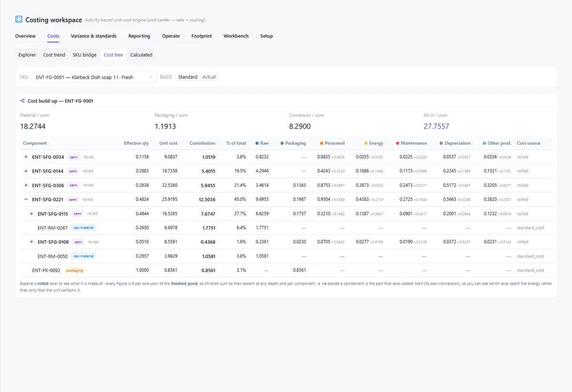572x392 pixels.
Task: Click the purple Depreciation legend swatch
Action: pos(441,143)
